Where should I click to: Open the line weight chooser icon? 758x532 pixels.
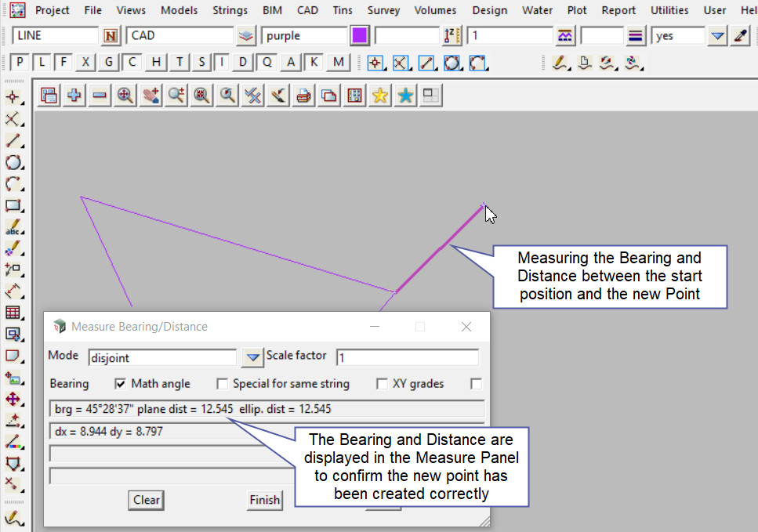tap(635, 36)
